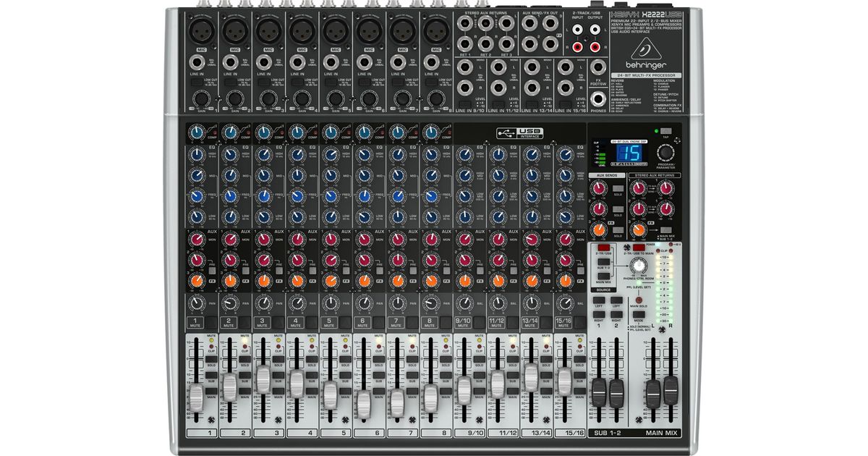Image resolution: width=868 pixels, height=456 pixels.
Task: Click the Line In 9/10 L mono jack
Action: (465, 68)
